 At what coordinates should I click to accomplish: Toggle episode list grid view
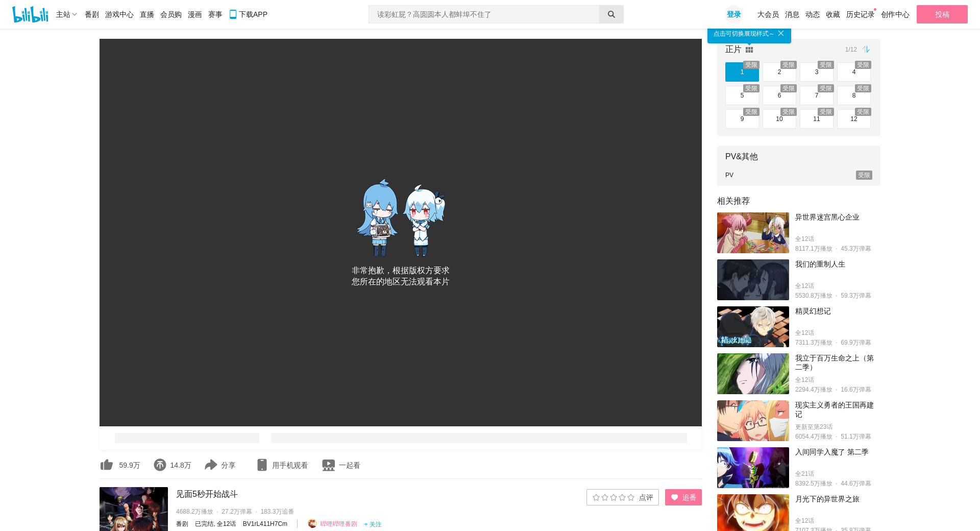point(749,50)
